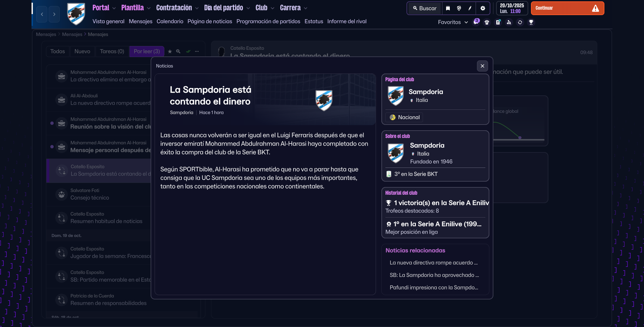Screen dimensions: 644x327
Task: Click the shirt squad shortcut icon
Action: [x=487, y=22]
